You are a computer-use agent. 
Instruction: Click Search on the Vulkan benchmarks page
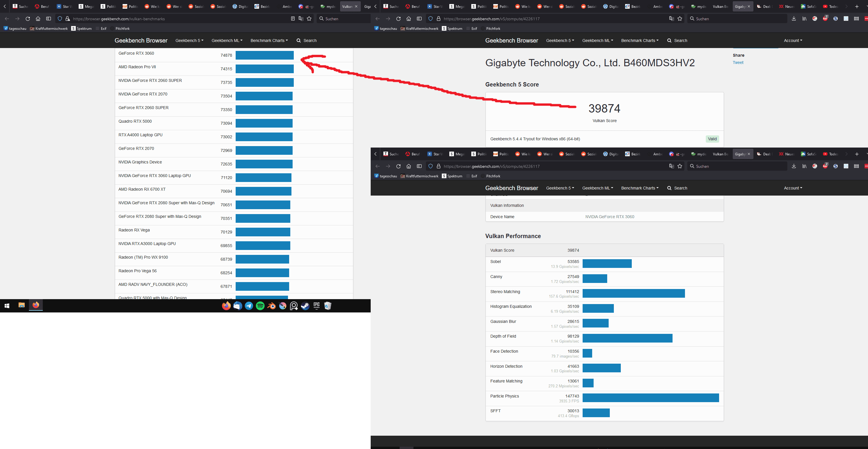click(x=306, y=41)
